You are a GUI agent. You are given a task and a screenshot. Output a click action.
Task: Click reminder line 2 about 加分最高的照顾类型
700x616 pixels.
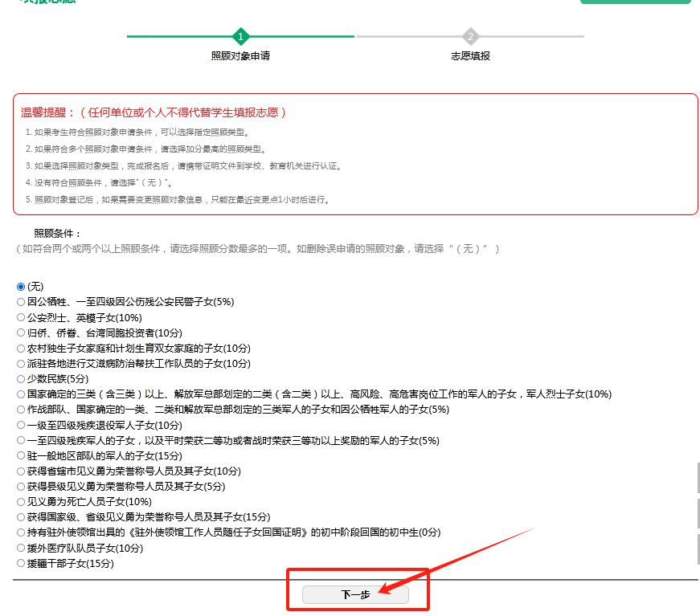pyautogui.click(x=145, y=149)
